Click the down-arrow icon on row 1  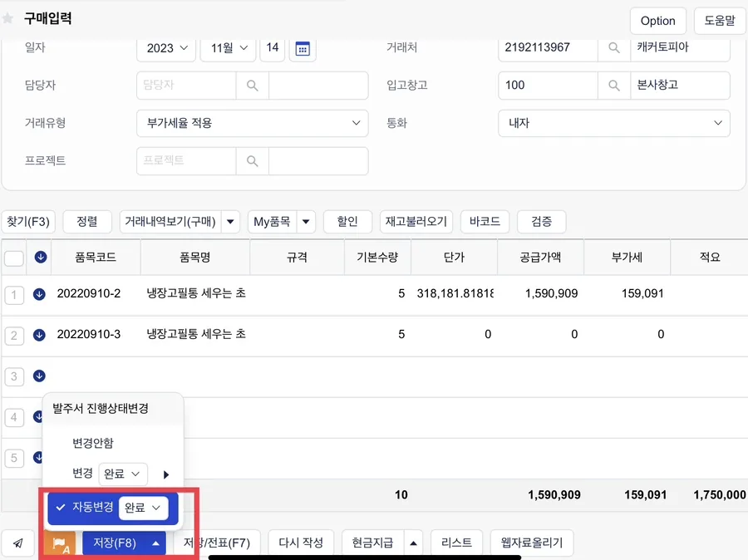click(39, 294)
